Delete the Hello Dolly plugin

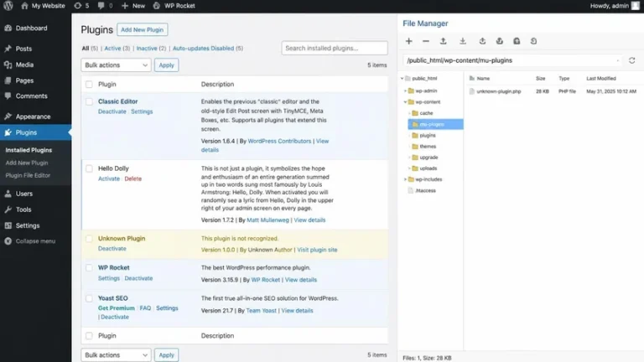[133, 179]
